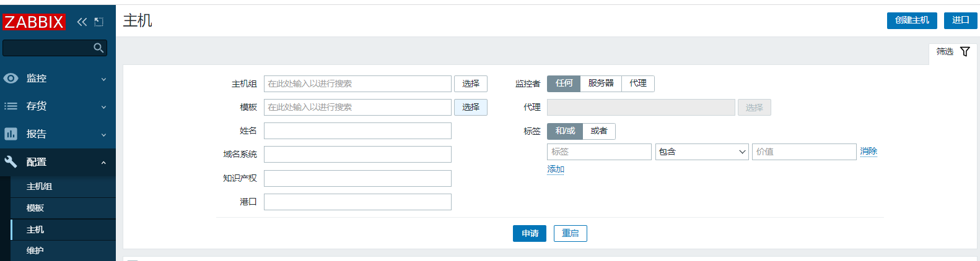Click the 主机 page heading
Image resolution: width=980 pixels, height=261 pixels.
(138, 20)
